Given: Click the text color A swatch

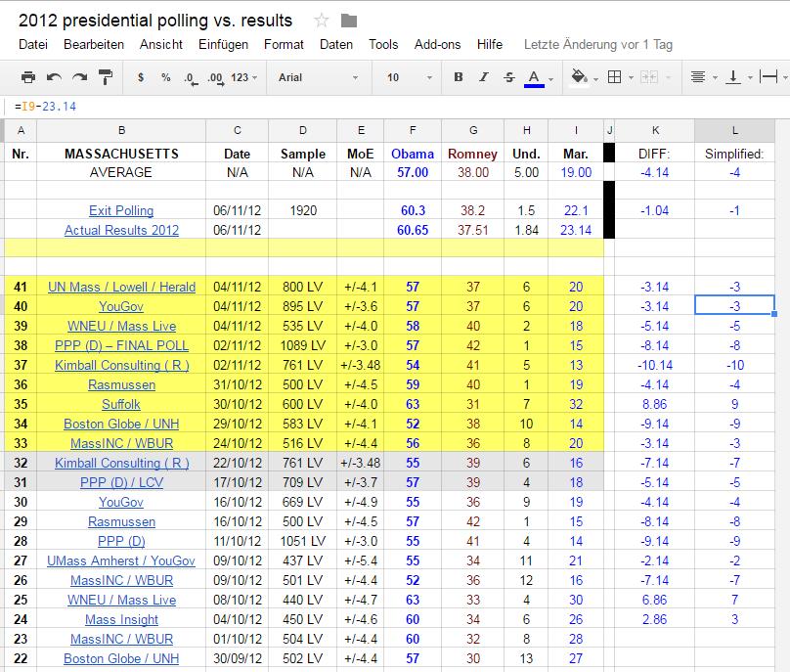Looking at the screenshot, I should click(x=534, y=78).
